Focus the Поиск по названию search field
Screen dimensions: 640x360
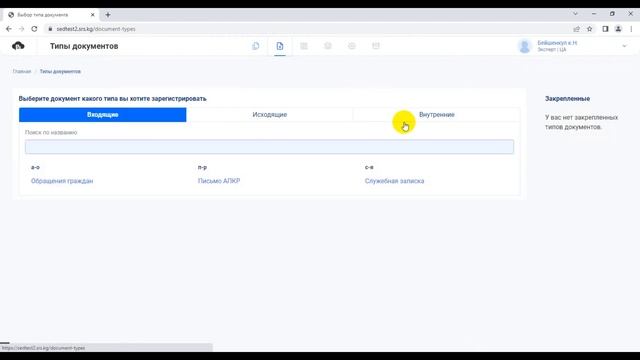point(269,147)
